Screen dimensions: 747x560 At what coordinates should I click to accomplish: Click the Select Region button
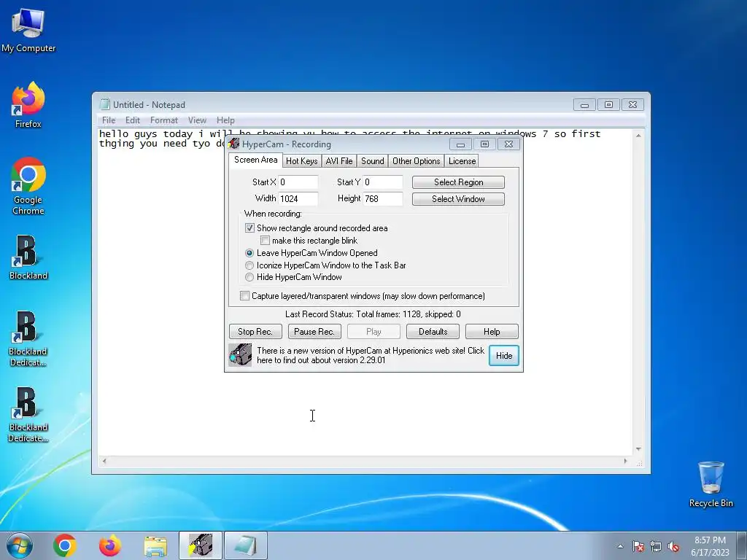pyautogui.click(x=458, y=182)
